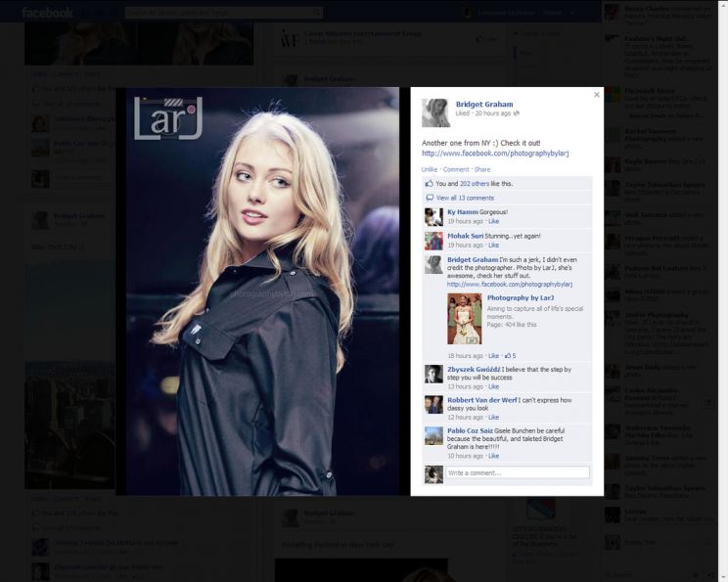Viewport: 728px width, 582px height.
Task: Open Robbert Van der Werf's avatar thumbnail
Action: point(433,405)
